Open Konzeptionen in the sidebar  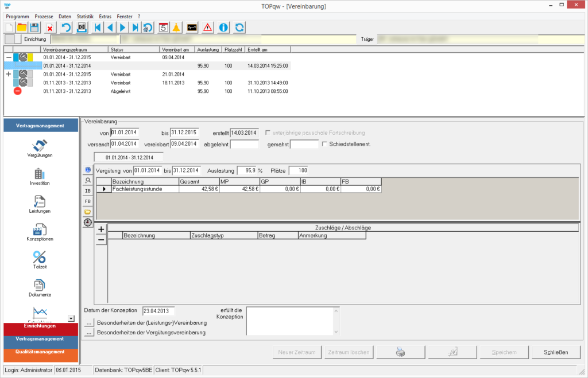pos(40,232)
